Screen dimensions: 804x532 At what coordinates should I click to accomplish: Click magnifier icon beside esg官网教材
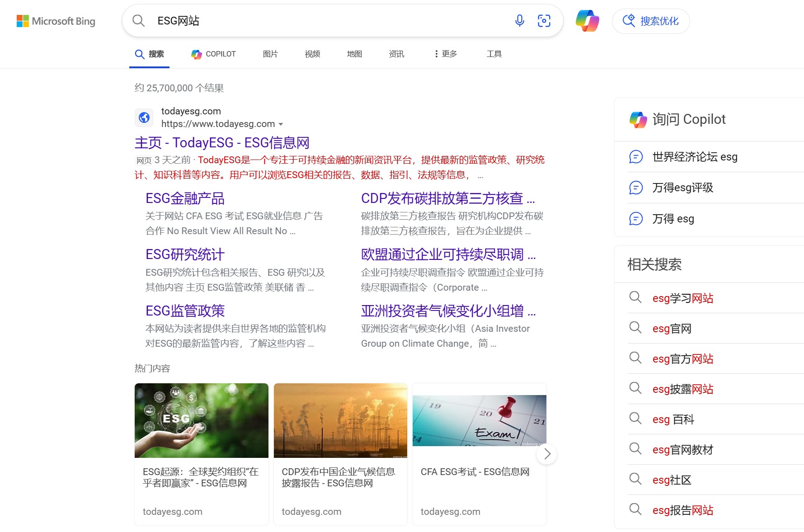click(x=635, y=449)
